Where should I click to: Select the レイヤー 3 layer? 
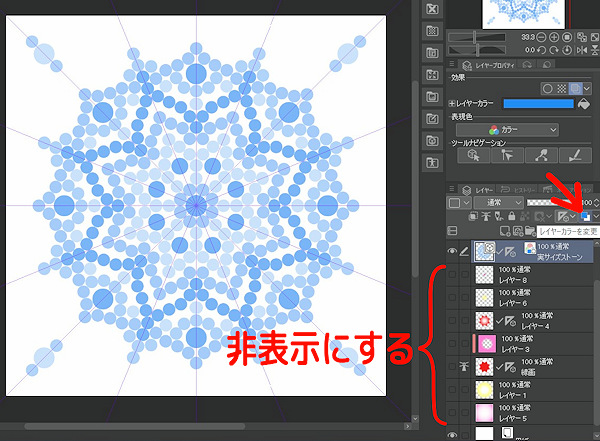532,343
